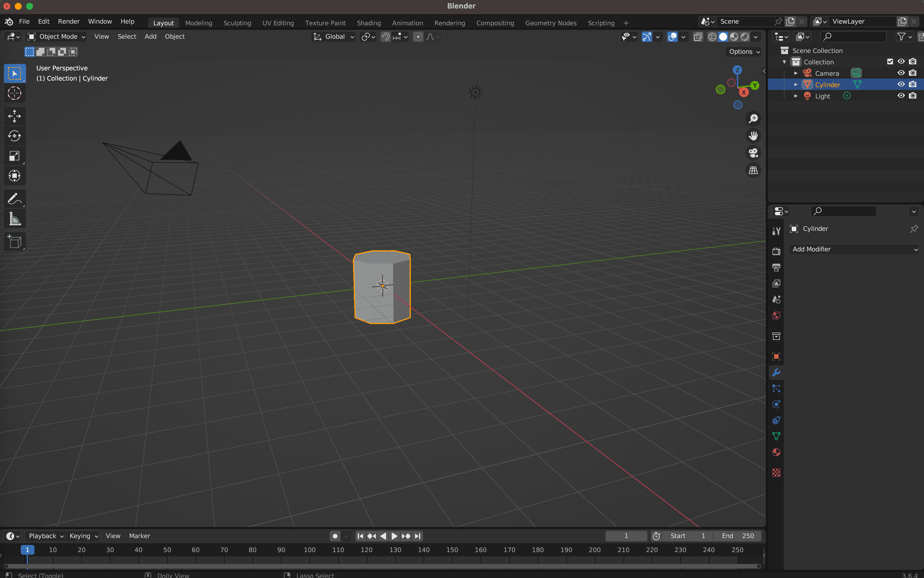Open the Object Data properties tab
The image size is (924, 578).
(x=776, y=436)
